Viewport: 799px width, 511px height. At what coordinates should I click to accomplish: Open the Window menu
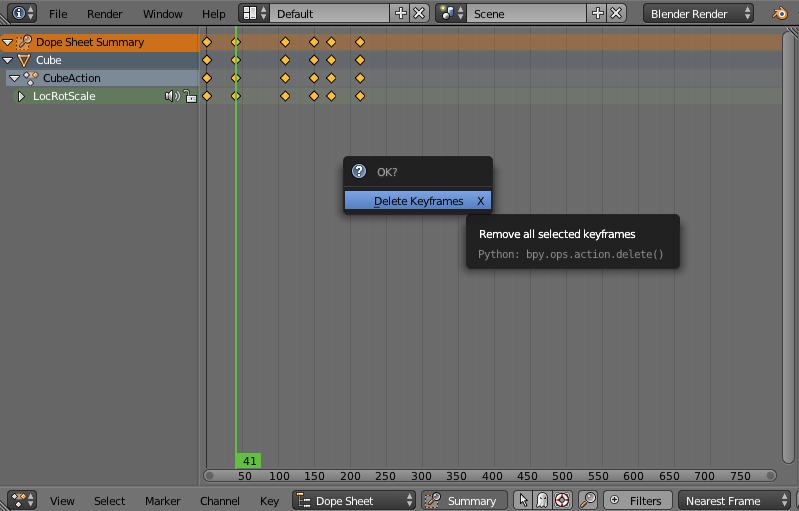click(163, 14)
